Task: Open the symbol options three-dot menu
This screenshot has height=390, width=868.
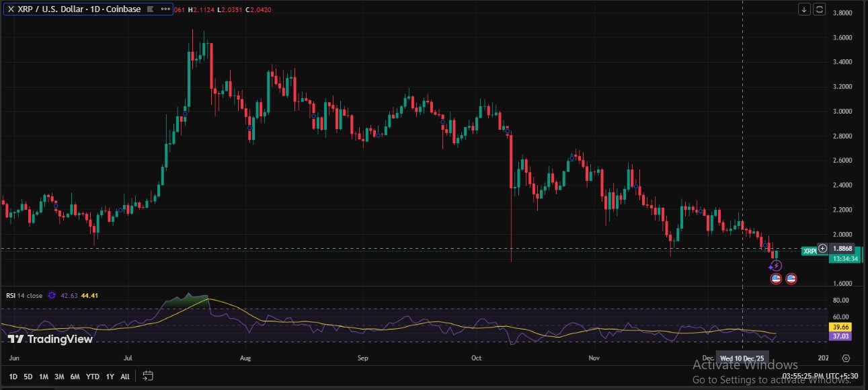Action: tap(165, 9)
